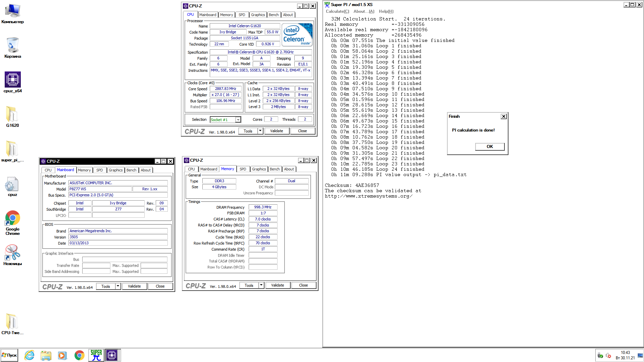Screen dimensions: 644x362
Task: Launch the Google Chrome desktop shortcut
Action: [12, 223]
